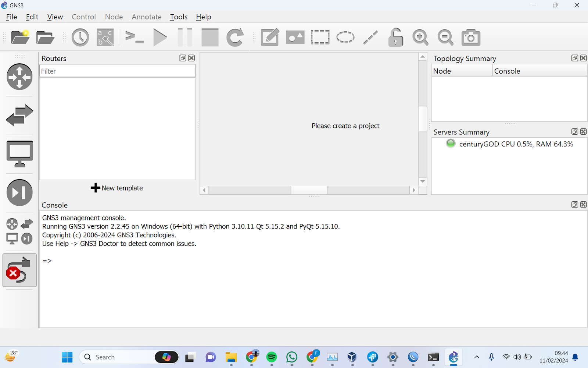Click the Add a link cable icon
Viewport: 588px width, 368px height.
point(19,270)
